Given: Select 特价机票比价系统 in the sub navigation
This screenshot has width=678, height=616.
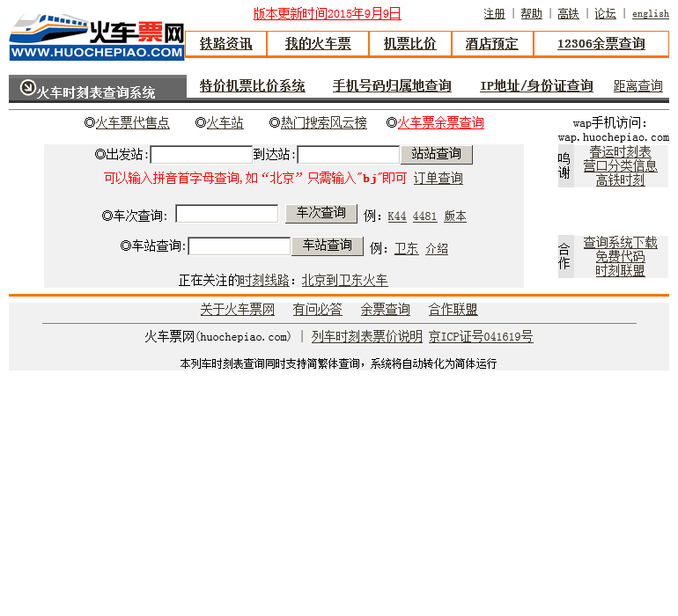Looking at the screenshot, I should 252,86.
